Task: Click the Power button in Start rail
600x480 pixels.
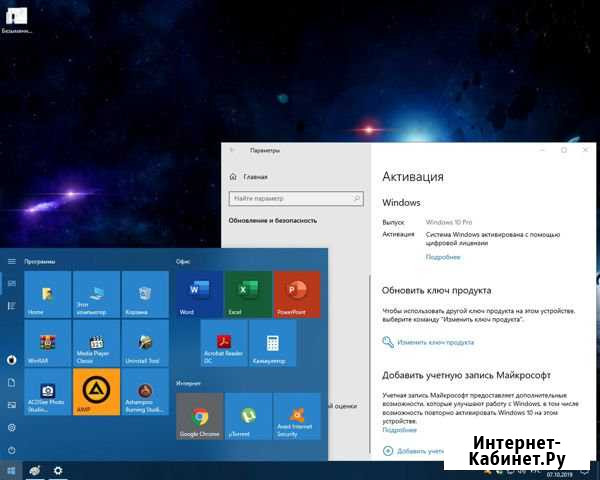Action: click(x=12, y=451)
